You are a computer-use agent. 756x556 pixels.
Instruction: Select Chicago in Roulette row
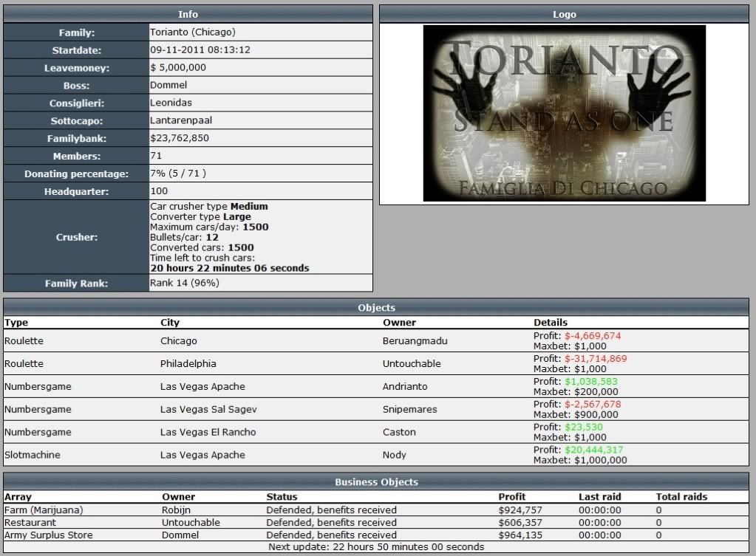179,341
